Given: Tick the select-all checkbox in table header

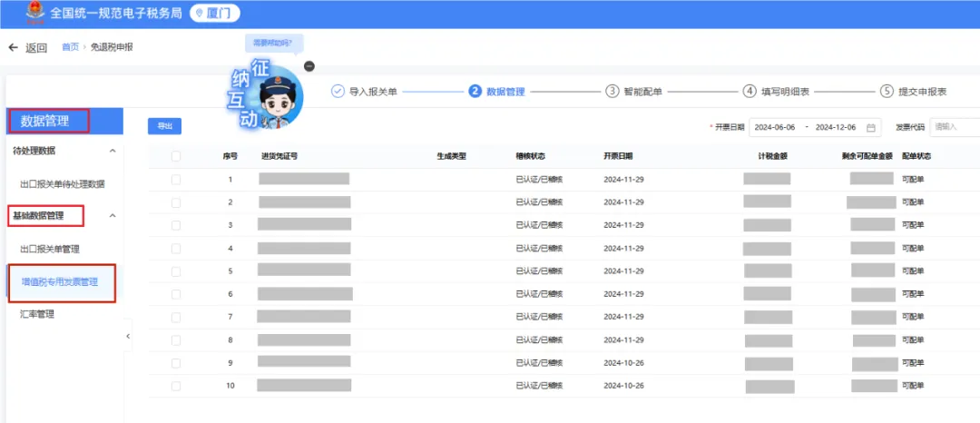Looking at the screenshot, I should click(176, 156).
